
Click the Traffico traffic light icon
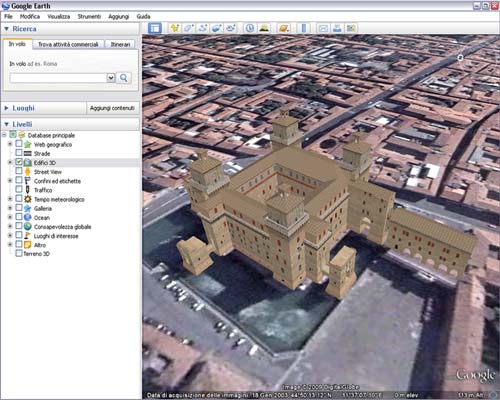(27, 190)
